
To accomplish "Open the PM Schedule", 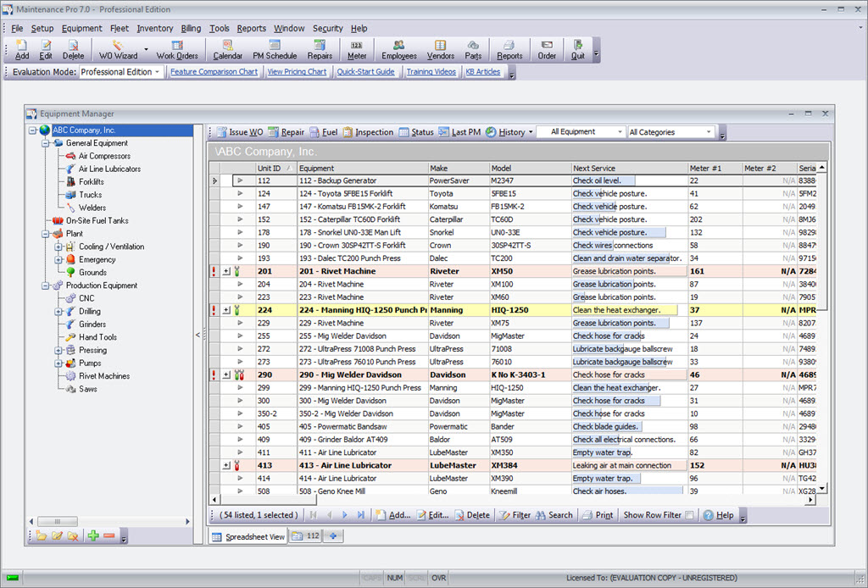I will 275,50.
